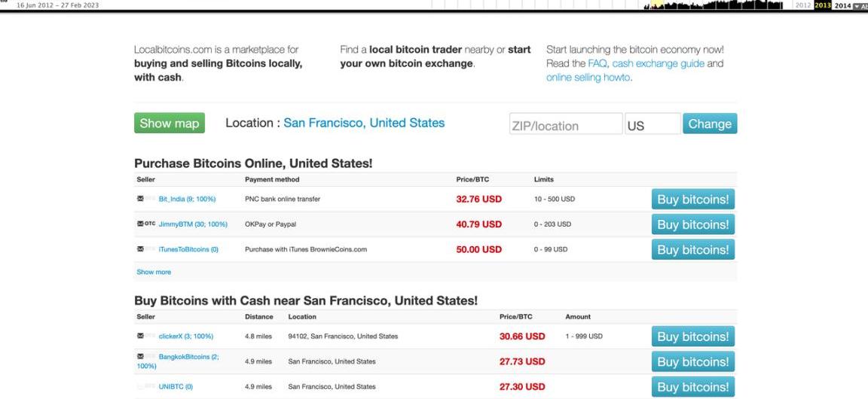
Task: Click the envelope icon beside BangkokBitcoins
Action: click(140, 357)
